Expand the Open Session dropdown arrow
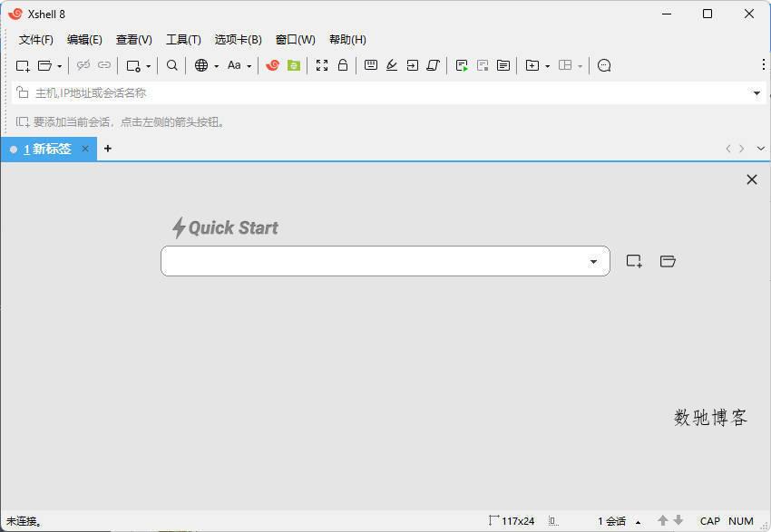The height and width of the screenshot is (532, 771). pos(60,66)
